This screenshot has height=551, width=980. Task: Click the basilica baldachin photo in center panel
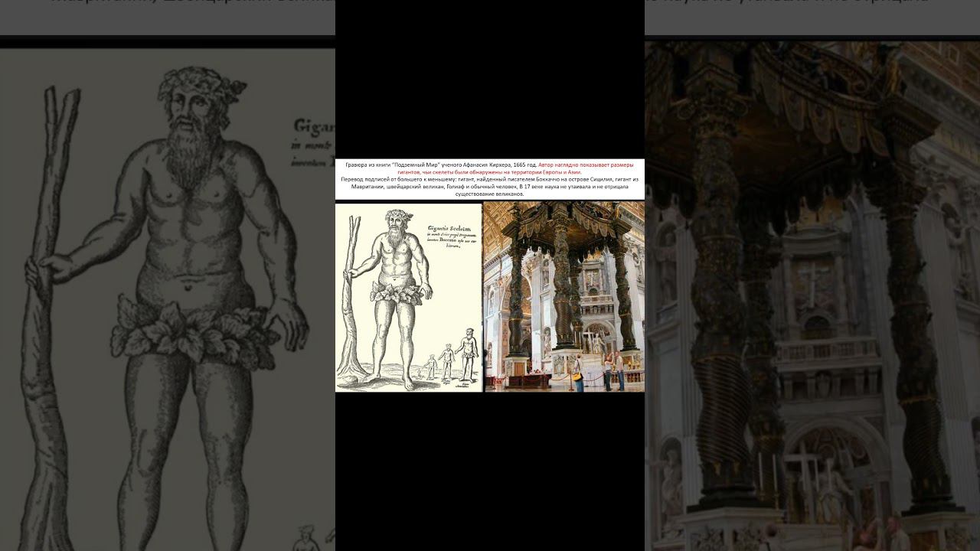point(564,297)
